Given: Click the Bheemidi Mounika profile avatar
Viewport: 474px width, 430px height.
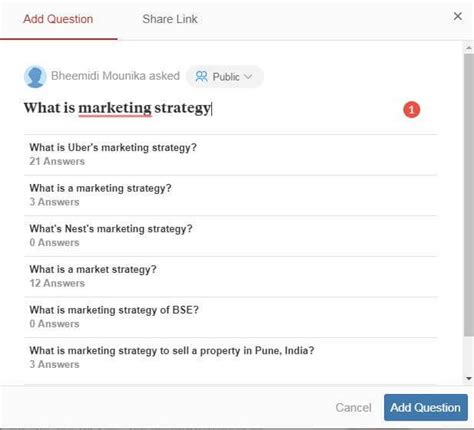Looking at the screenshot, I should (x=35, y=76).
